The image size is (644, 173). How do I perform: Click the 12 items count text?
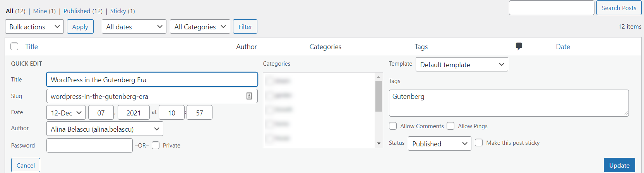(630, 26)
